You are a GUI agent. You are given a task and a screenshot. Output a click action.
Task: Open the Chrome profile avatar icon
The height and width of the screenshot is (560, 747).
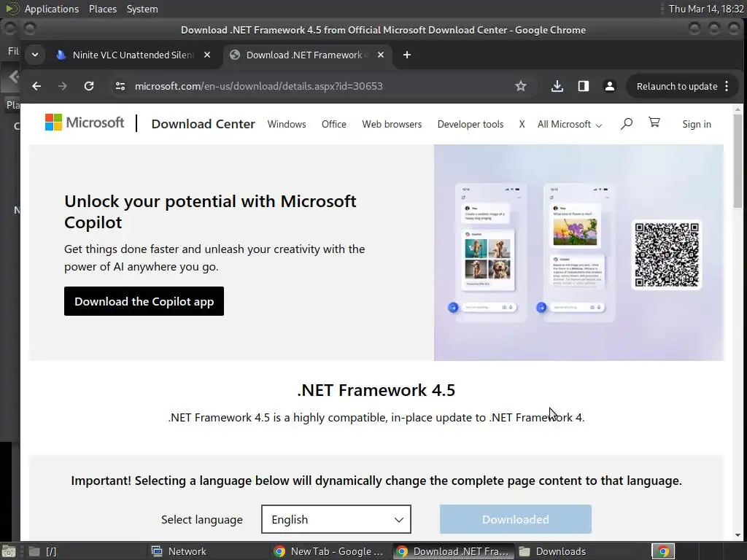(609, 86)
